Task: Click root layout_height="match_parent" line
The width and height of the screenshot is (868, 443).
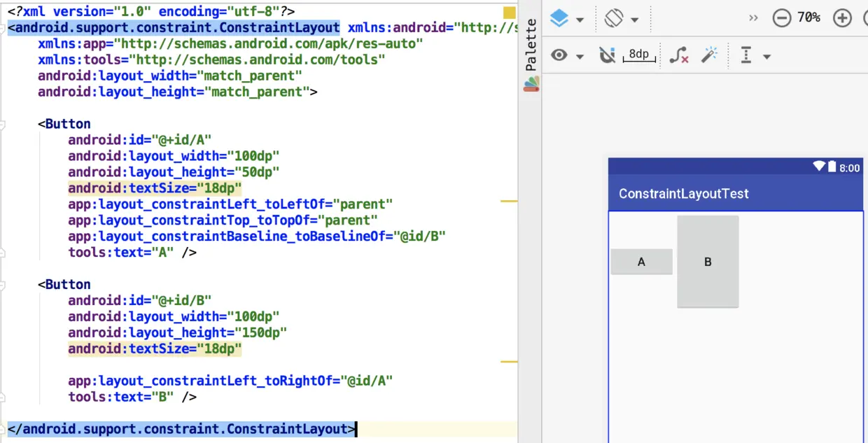Action: tap(178, 92)
